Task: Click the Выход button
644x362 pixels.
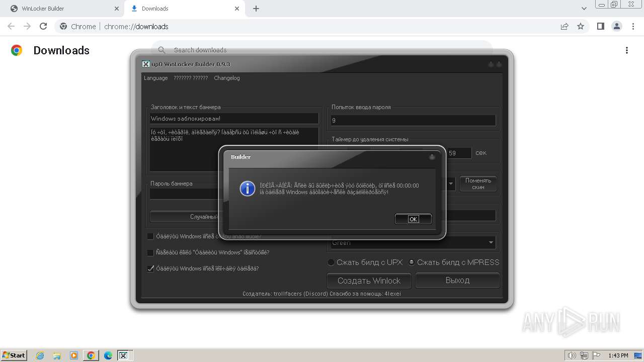Action: [x=457, y=281]
